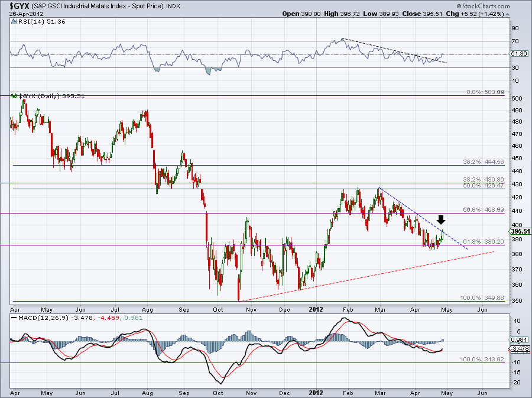Click the $GYX ticker symbol title
The width and height of the screenshot is (532, 398).
click(20, 6)
